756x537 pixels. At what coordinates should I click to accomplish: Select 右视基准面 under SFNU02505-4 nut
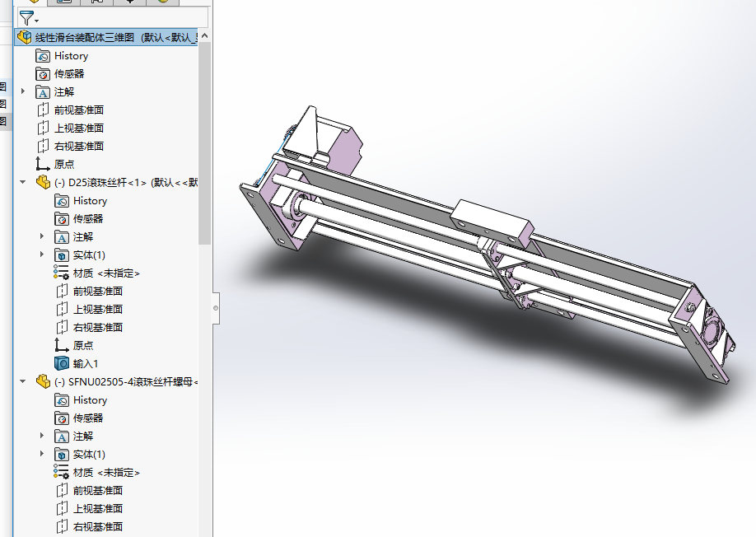click(89, 527)
